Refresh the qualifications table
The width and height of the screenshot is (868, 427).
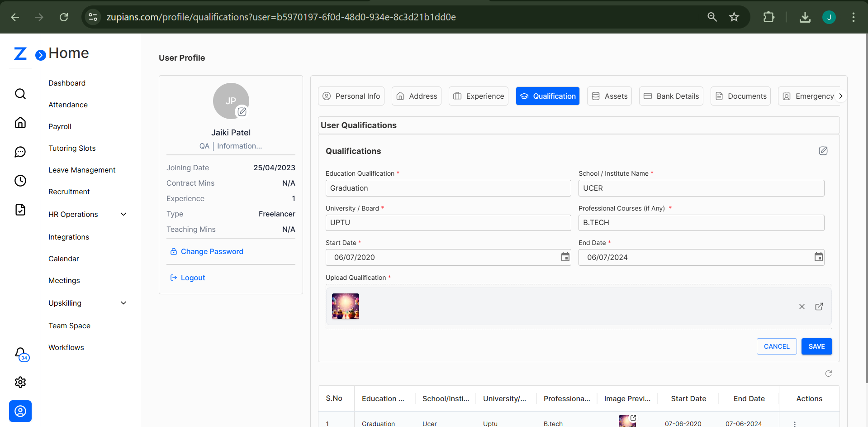[828, 374]
